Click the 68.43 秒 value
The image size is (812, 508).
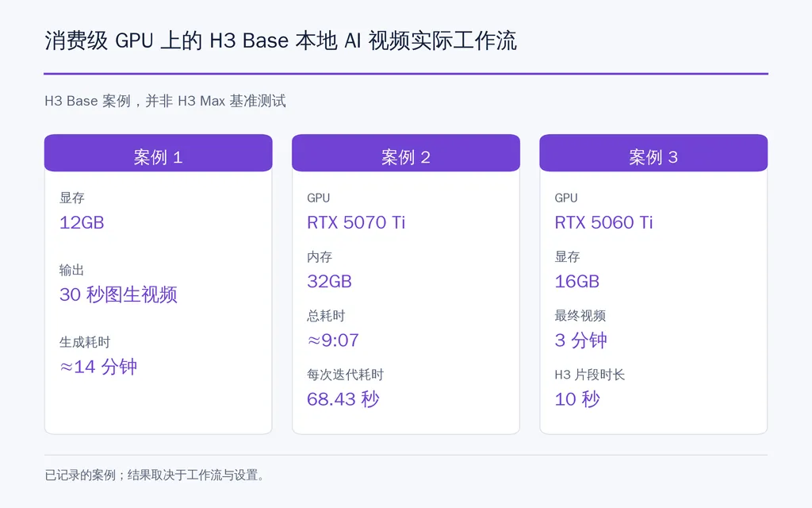[x=343, y=399]
